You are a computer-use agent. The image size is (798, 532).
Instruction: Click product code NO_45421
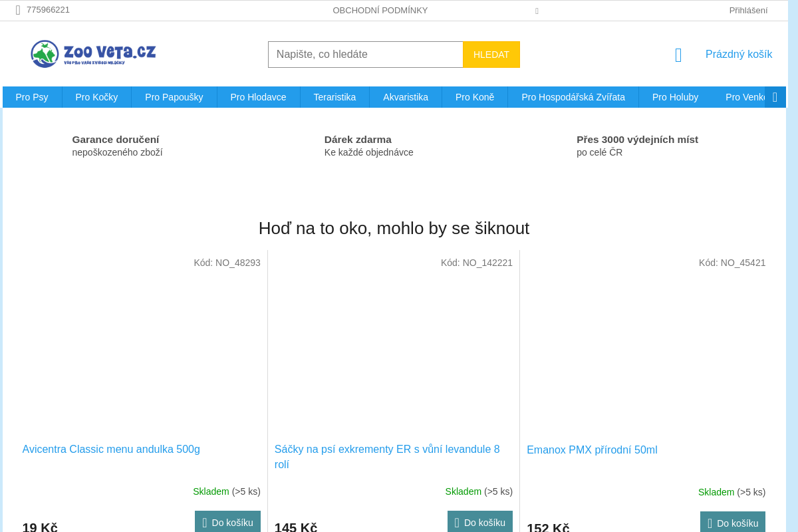pyautogui.click(x=732, y=263)
